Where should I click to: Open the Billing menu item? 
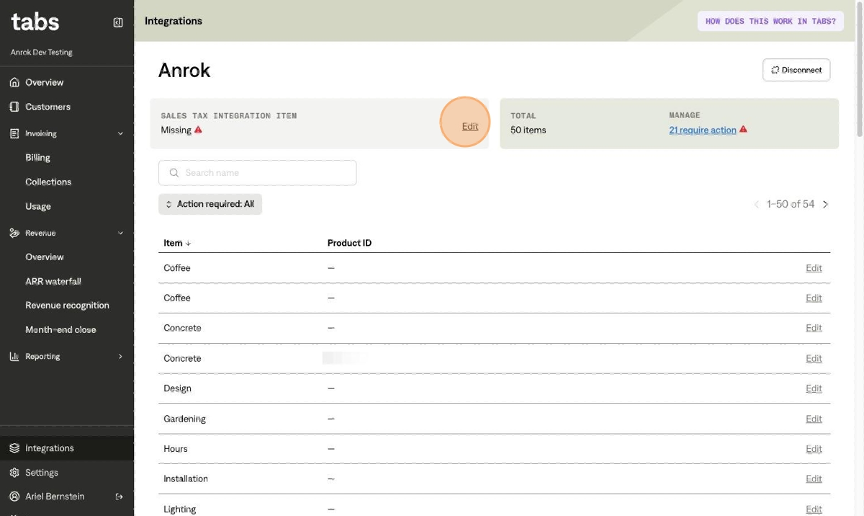coord(38,157)
